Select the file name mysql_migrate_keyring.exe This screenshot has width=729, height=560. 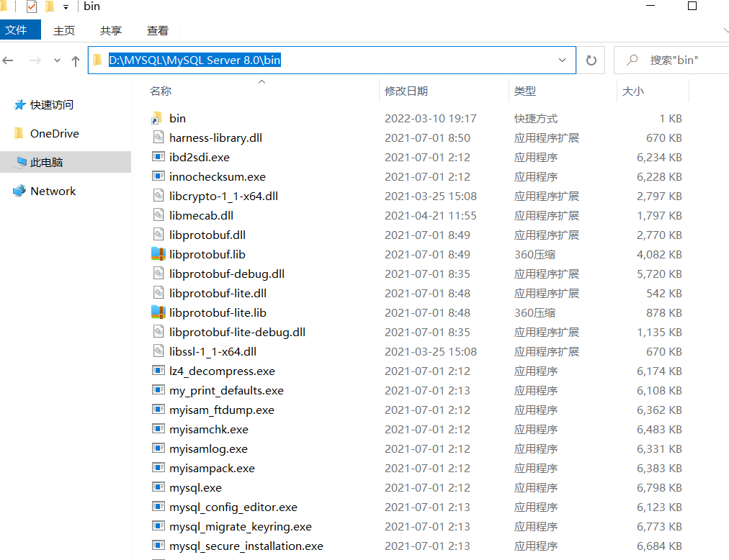241,527
